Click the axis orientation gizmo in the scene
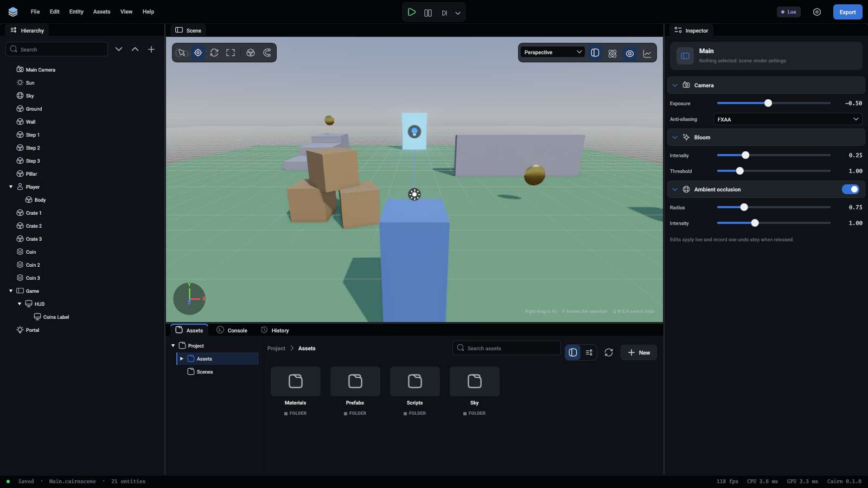868x488 pixels. pos(189,299)
